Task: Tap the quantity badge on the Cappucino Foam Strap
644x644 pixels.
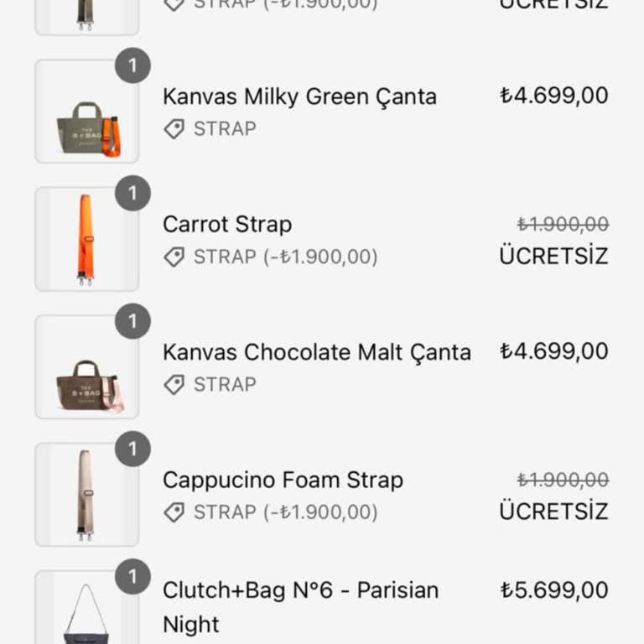Action: point(132,449)
